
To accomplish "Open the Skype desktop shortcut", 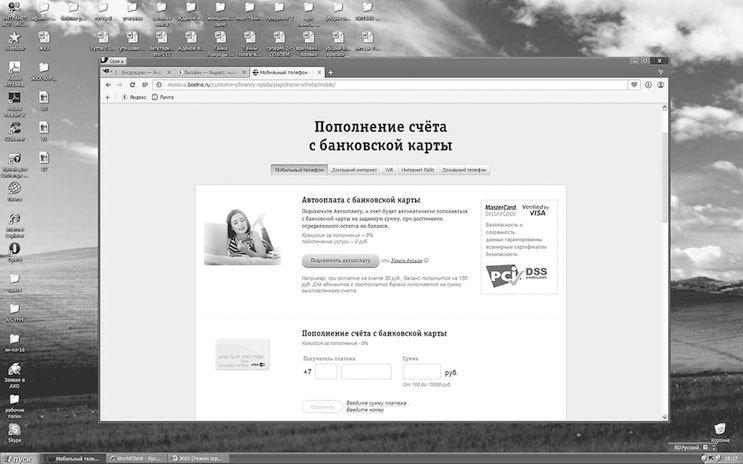I will coord(14,430).
